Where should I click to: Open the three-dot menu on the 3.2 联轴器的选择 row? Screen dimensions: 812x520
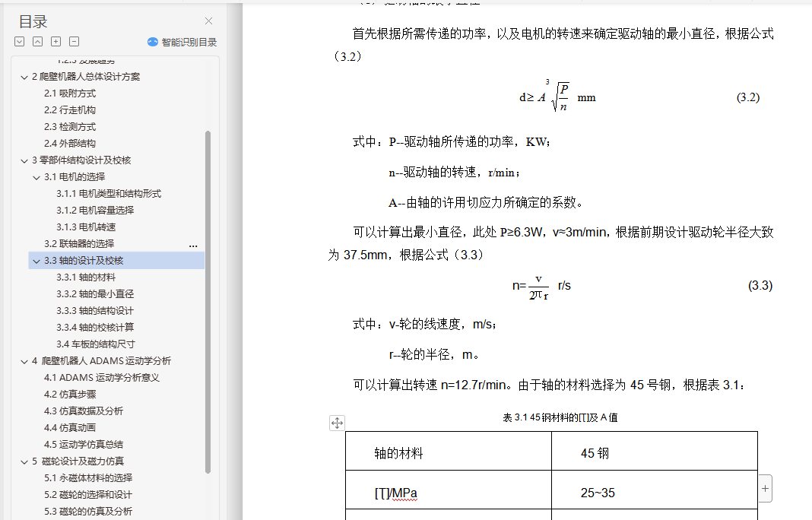193,246
